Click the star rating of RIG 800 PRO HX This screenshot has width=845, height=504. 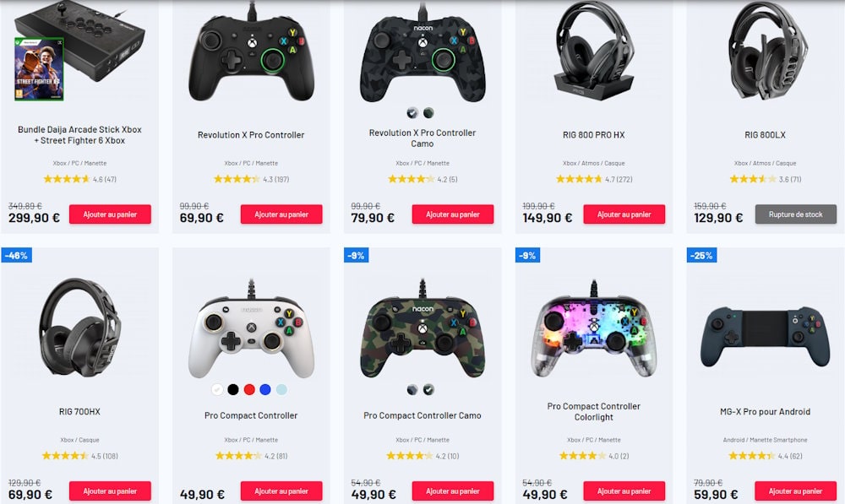click(578, 179)
